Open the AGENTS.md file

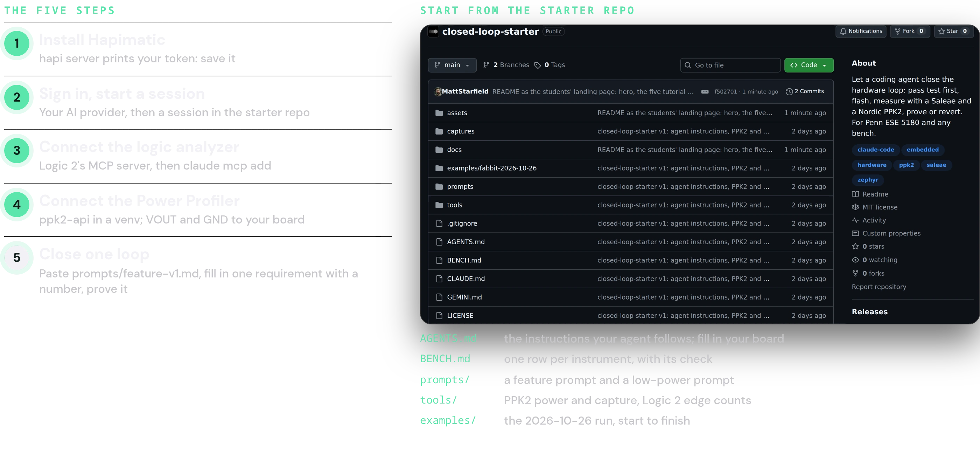point(465,242)
